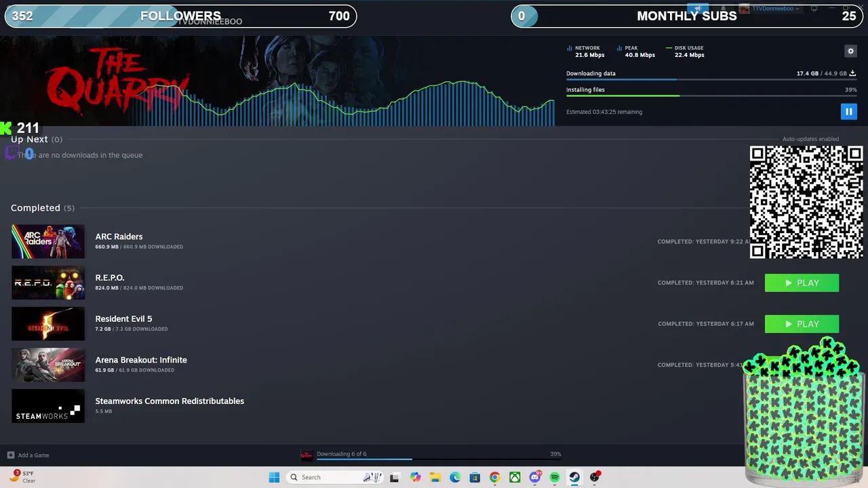
Task: Select the R.E.P.O. title text
Action: pyautogui.click(x=110, y=278)
